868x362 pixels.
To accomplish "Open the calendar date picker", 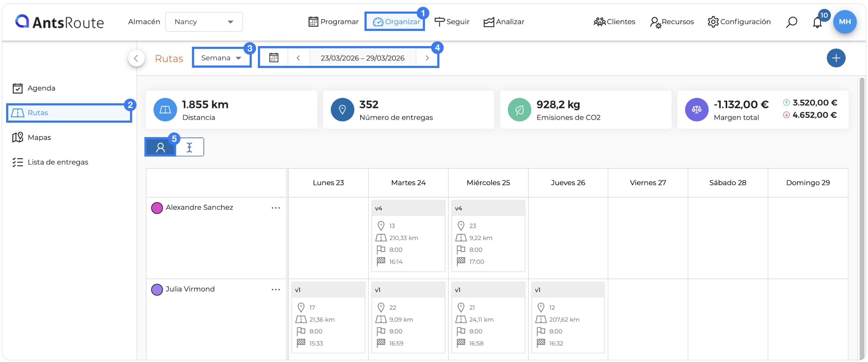I will click(274, 58).
